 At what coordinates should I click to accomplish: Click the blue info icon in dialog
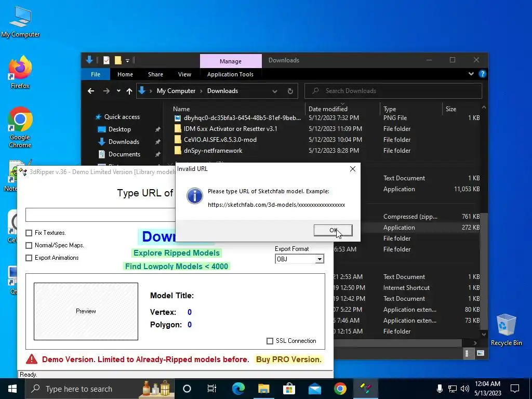click(x=195, y=196)
